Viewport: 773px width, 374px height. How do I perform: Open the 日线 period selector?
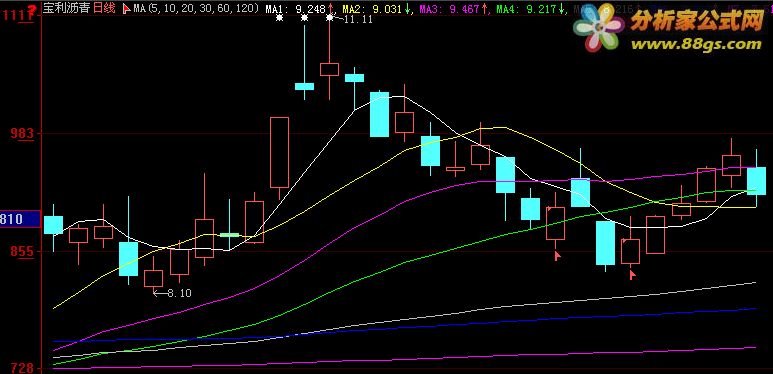[x=106, y=8]
